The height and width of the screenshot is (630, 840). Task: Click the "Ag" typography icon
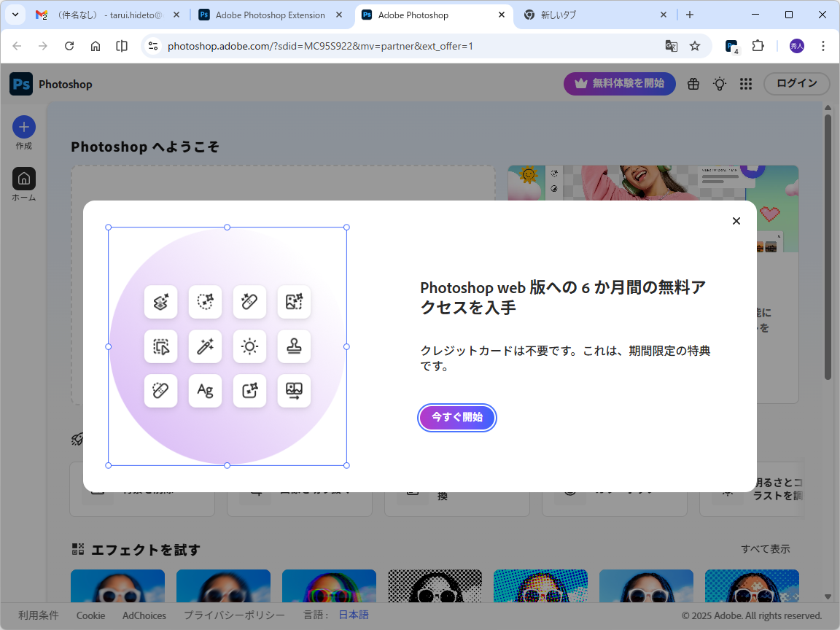pyautogui.click(x=205, y=391)
